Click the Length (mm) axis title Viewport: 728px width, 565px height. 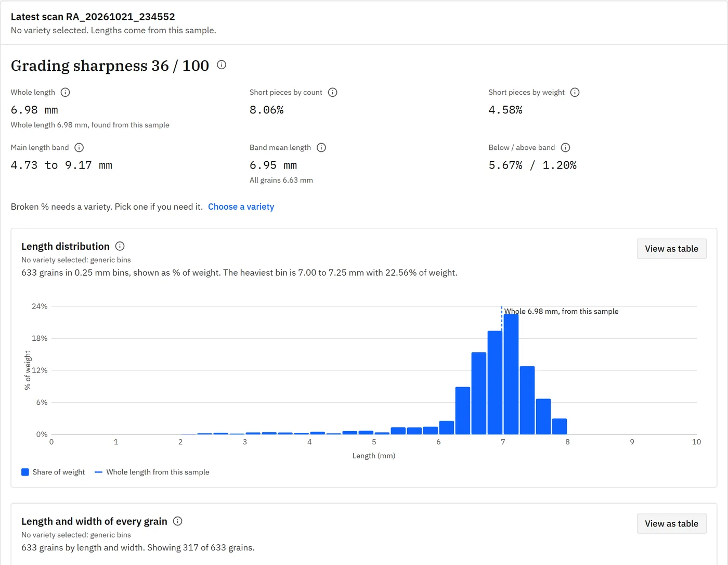click(374, 456)
